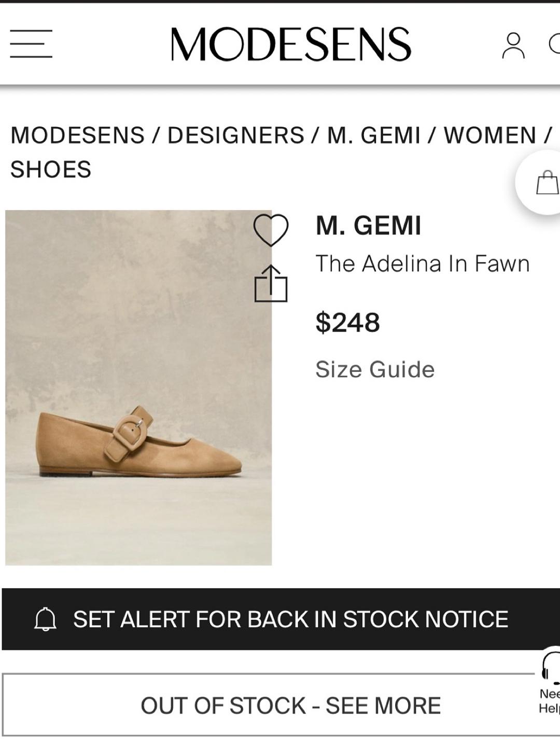Go to WOMEN breadcrumb category

(x=489, y=135)
